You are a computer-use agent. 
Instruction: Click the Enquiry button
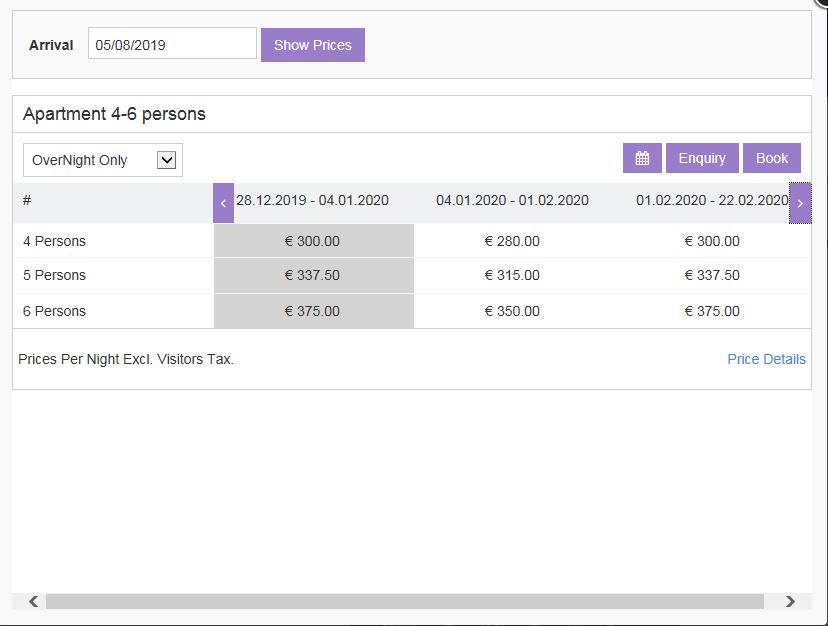702,158
